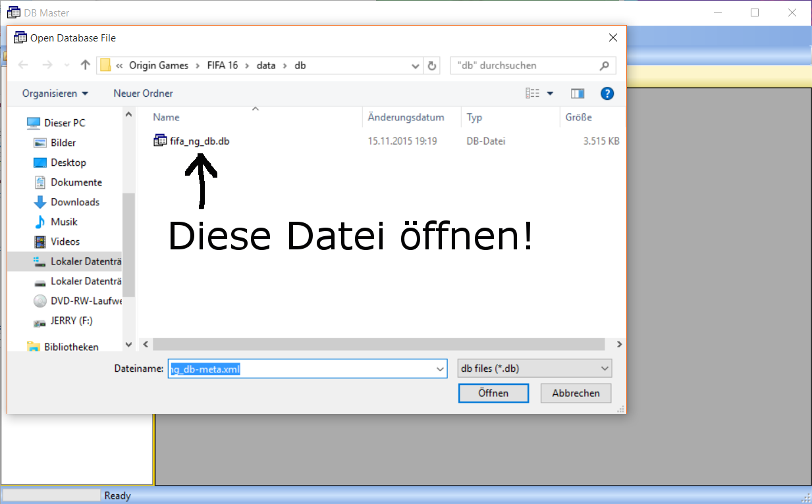Go up one folder level

click(85, 65)
